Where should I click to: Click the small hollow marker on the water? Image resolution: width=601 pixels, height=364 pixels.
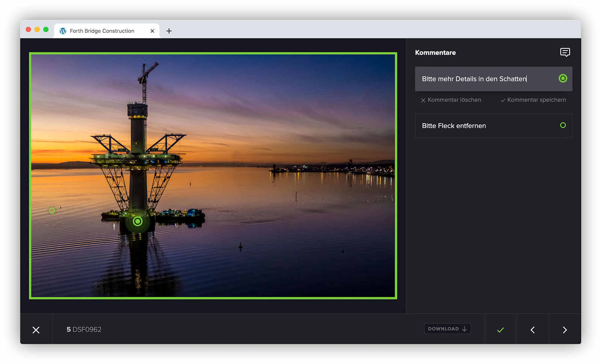[52, 211]
